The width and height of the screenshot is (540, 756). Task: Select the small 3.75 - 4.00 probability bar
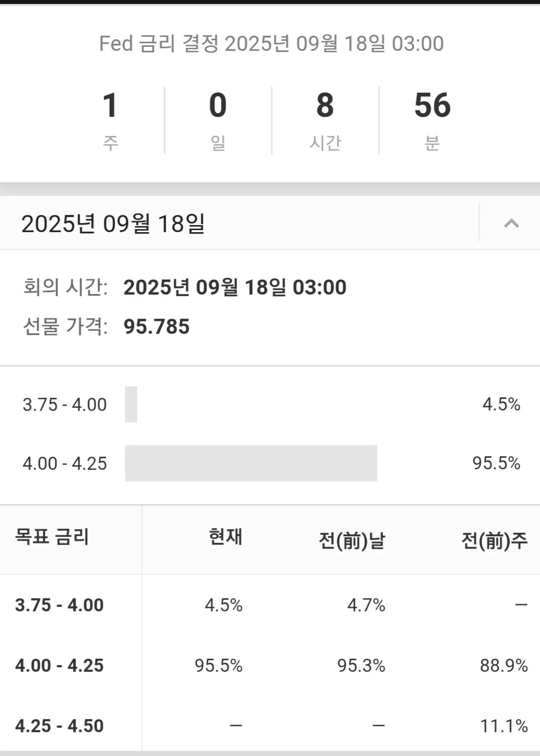click(x=131, y=404)
